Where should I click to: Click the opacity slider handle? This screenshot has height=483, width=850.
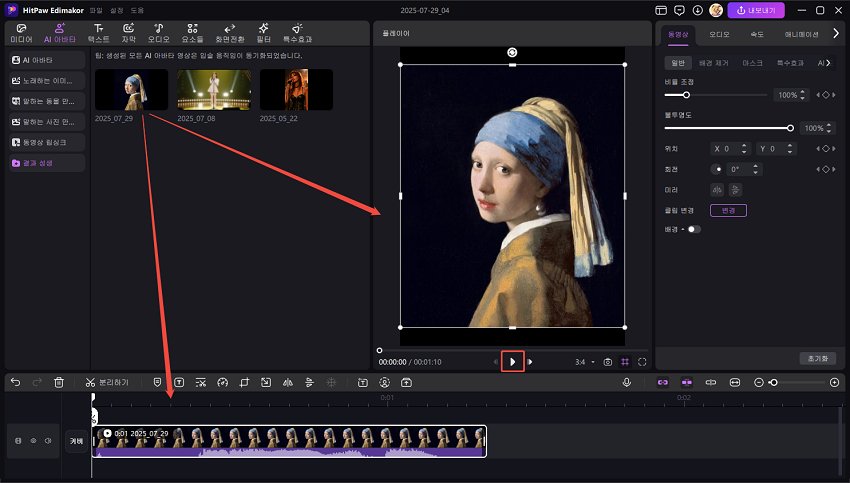click(790, 128)
